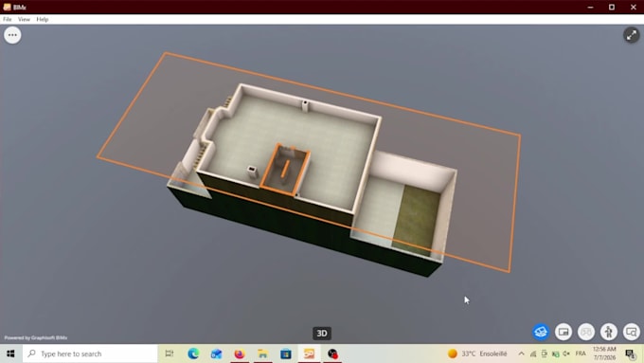The image size is (644, 363).
Task: Minimize the BIMx window
Action: pos(590,7)
